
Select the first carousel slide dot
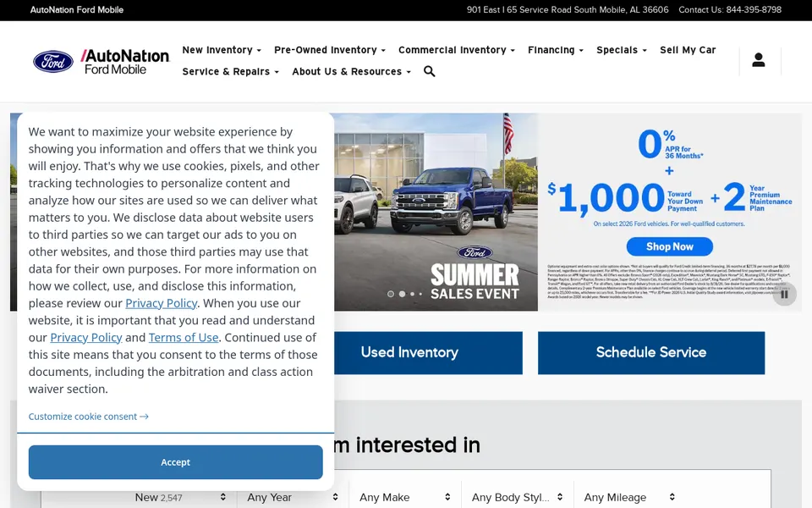[391, 294]
